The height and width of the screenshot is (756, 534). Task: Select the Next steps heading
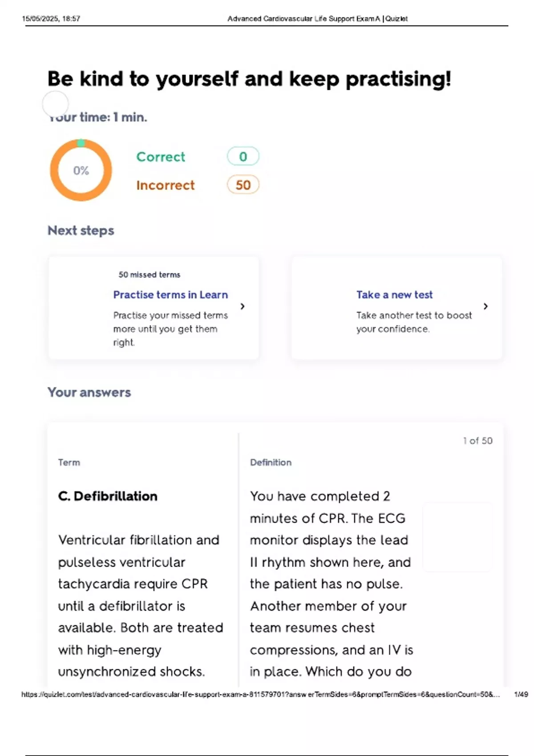81,230
